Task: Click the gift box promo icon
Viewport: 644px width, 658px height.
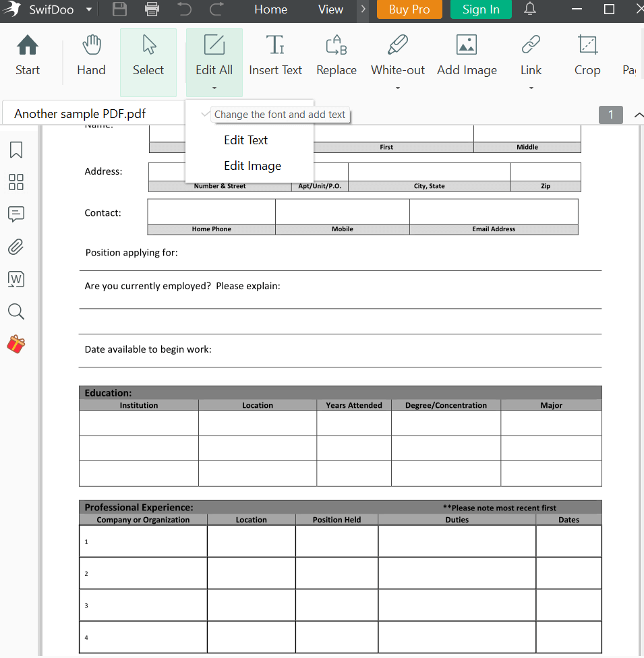Action: 16,344
